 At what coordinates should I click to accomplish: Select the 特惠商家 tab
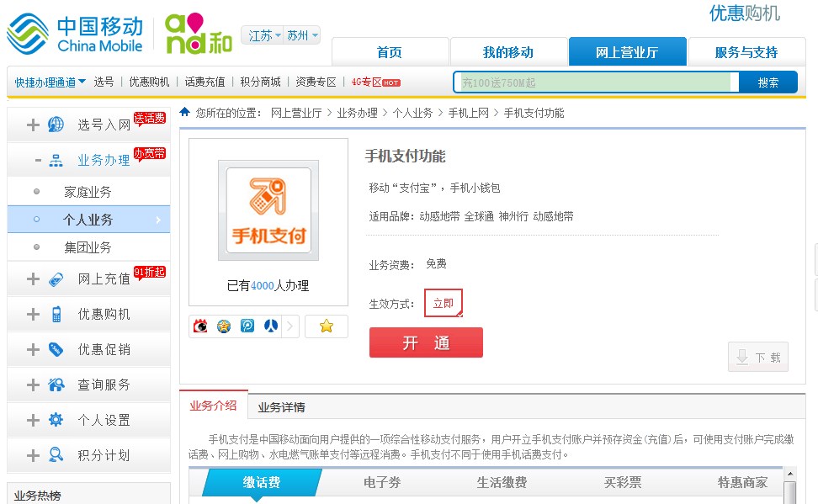[742, 482]
